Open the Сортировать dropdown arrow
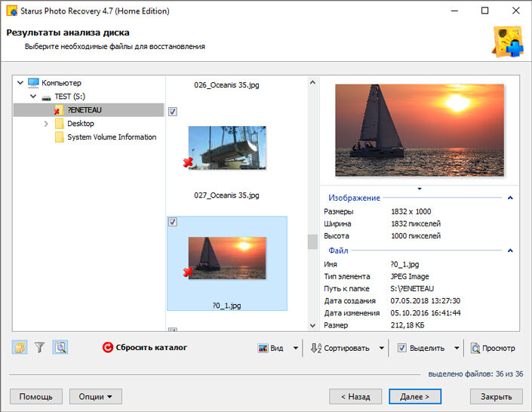Screen dimensions: 532x412 tap(382, 348)
